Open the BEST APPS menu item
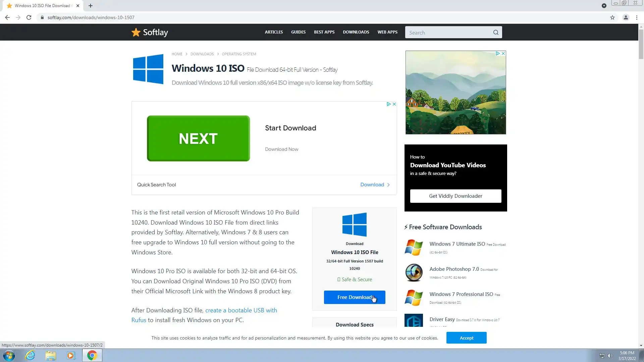The image size is (644, 362). [x=324, y=32]
